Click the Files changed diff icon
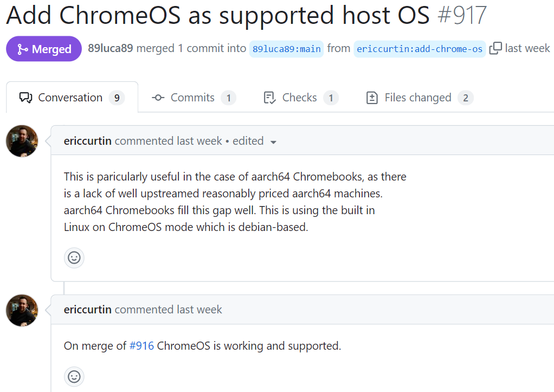The image size is (554, 392). [x=372, y=98]
